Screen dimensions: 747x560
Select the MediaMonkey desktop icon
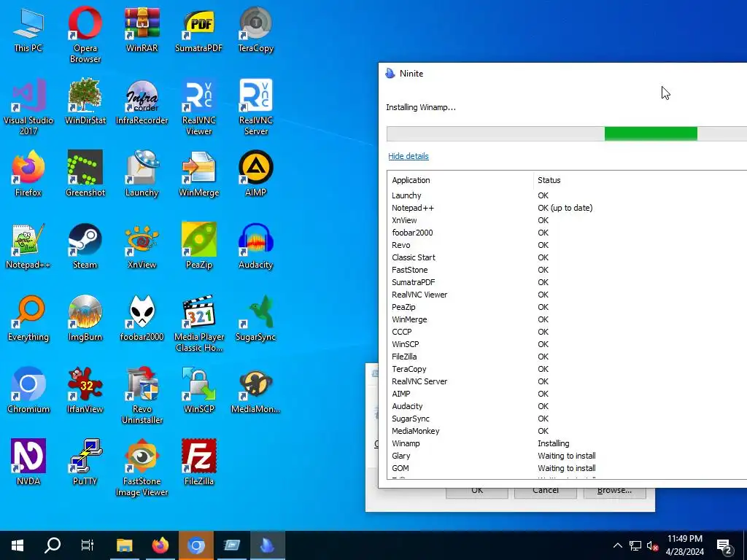pos(256,390)
